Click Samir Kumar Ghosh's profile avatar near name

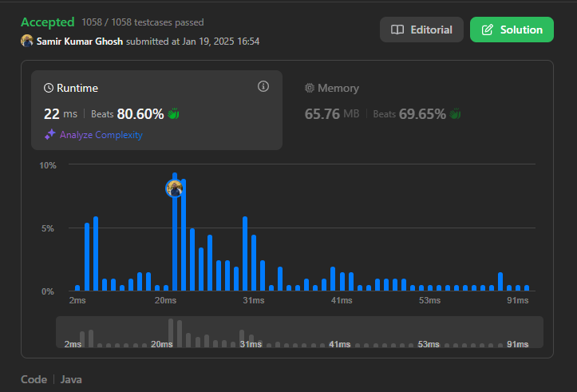pos(27,41)
